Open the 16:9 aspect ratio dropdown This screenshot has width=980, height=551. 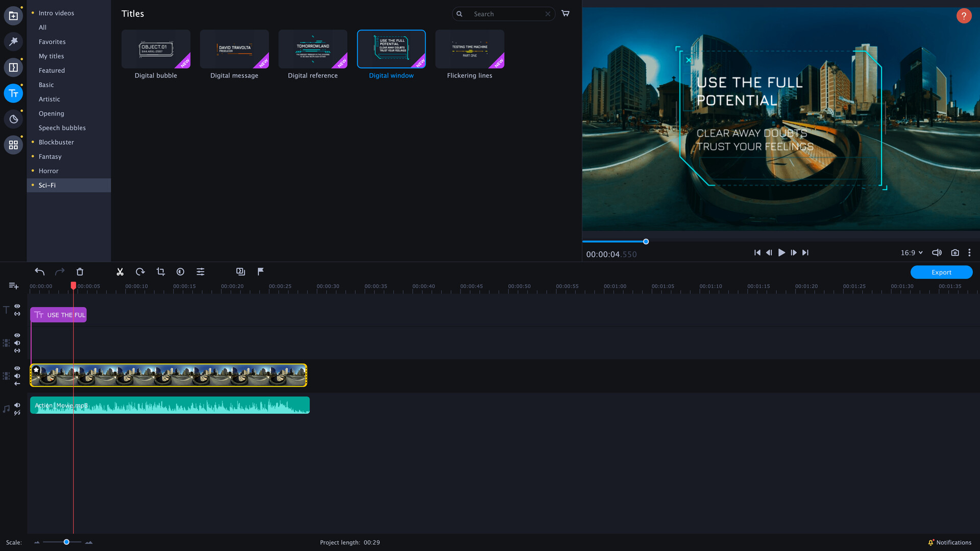click(911, 253)
